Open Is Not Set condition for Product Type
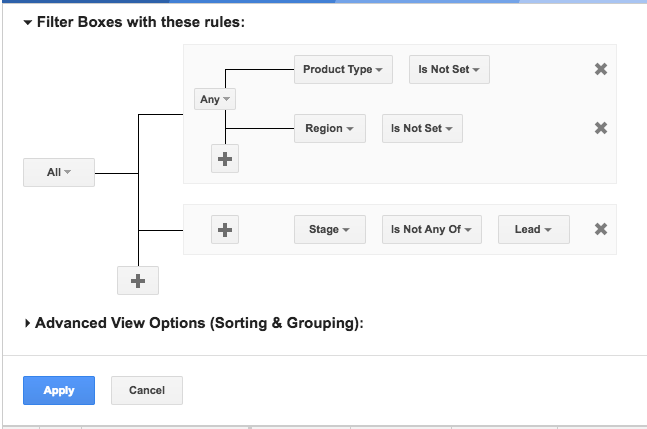The width and height of the screenshot is (647, 429). [449, 69]
